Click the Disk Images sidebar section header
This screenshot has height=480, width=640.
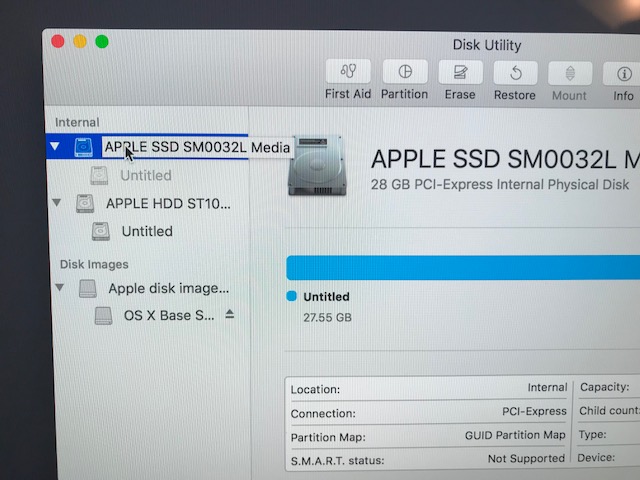point(94,264)
